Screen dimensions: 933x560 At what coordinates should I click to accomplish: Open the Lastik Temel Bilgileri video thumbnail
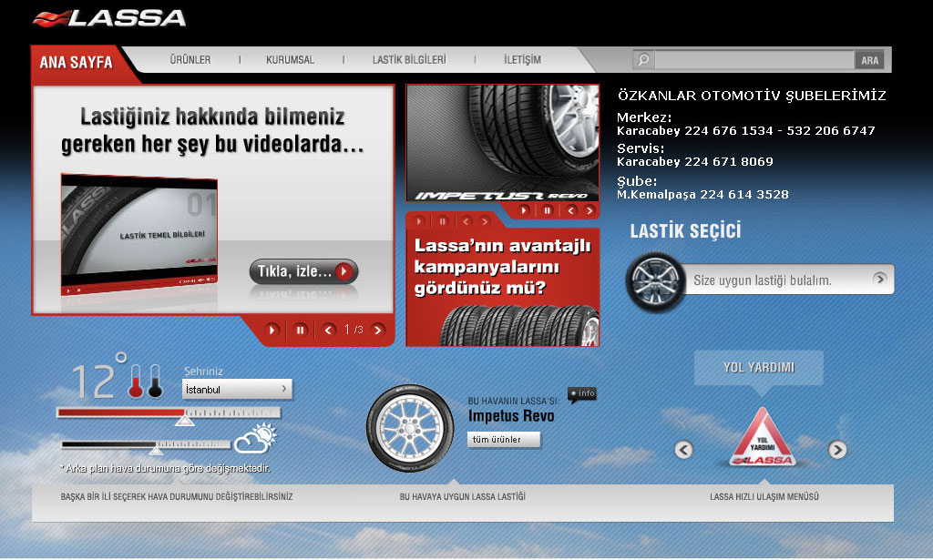tap(138, 234)
